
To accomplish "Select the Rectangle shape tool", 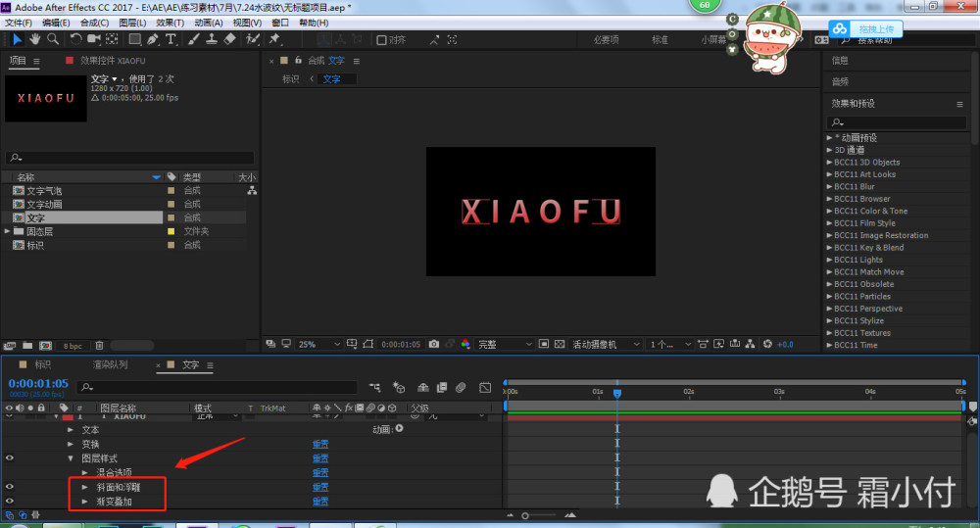I will [x=134, y=39].
